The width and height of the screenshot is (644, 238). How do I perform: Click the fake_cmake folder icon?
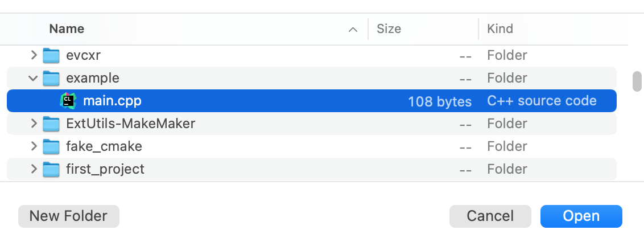click(51, 146)
